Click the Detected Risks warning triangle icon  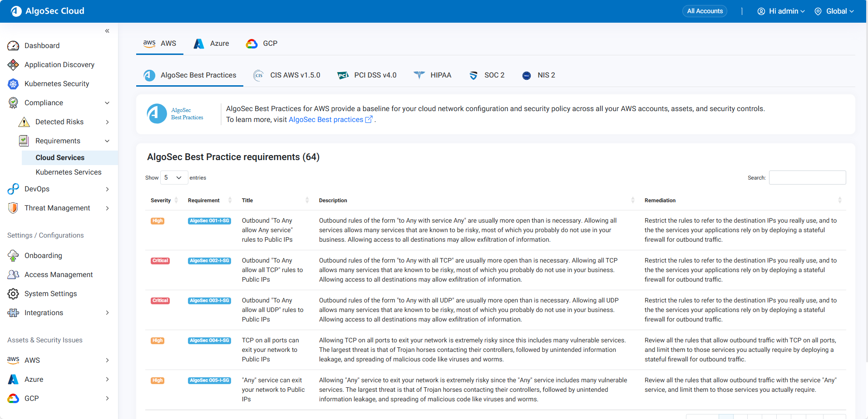[24, 122]
